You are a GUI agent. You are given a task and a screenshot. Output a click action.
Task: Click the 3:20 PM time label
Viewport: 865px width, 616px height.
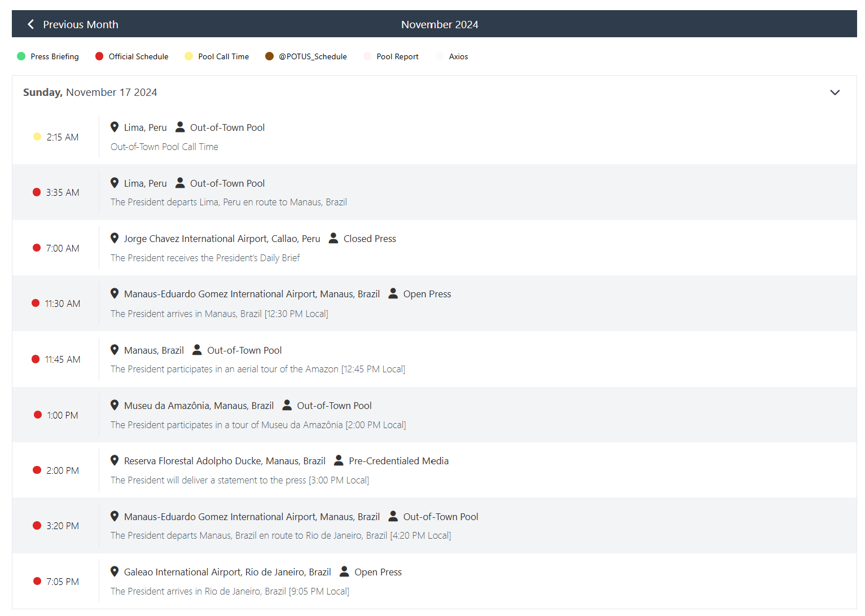[63, 526]
